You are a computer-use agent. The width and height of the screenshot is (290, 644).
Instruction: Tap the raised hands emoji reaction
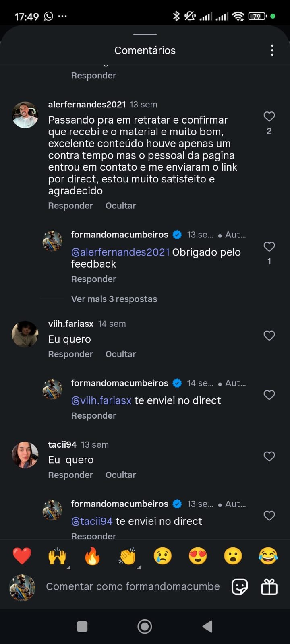pyautogui.click(x=57, y=556)
